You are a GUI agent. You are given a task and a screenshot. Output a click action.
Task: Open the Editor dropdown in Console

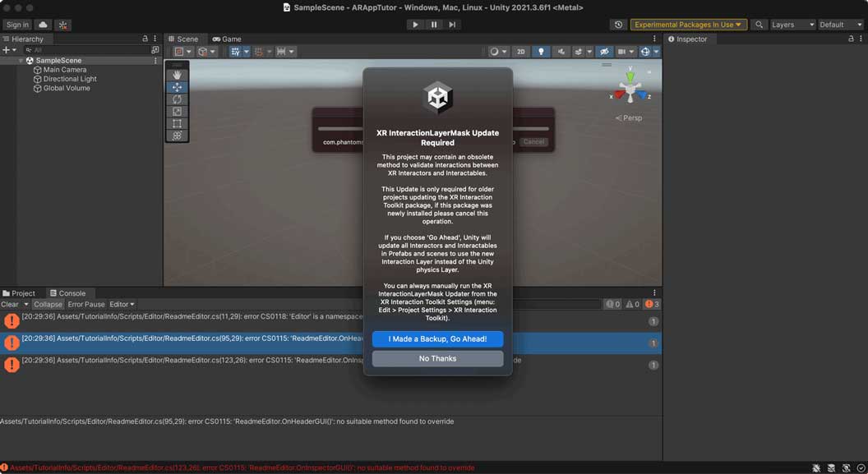122,304
